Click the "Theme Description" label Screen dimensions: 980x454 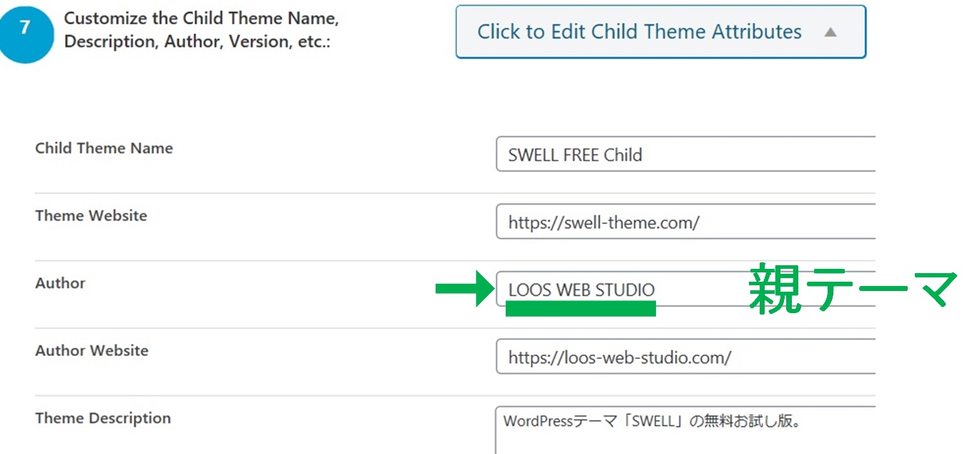[x=103, y=418]
